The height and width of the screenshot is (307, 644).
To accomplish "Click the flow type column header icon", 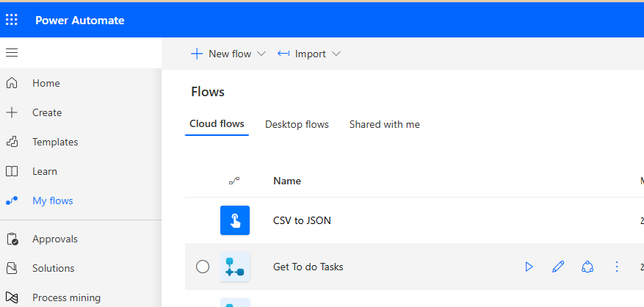I will click(x=234, y=181).
